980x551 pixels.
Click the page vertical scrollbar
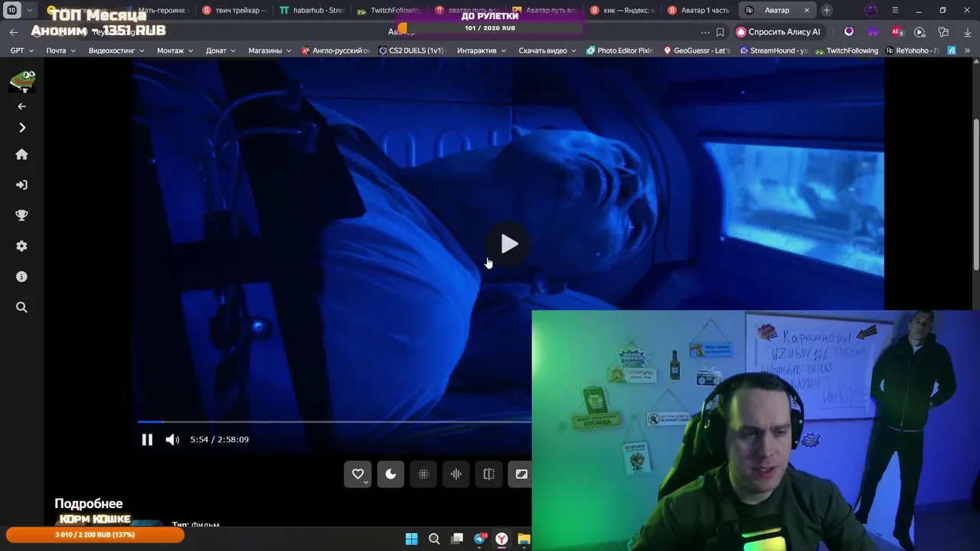(975, 195)
